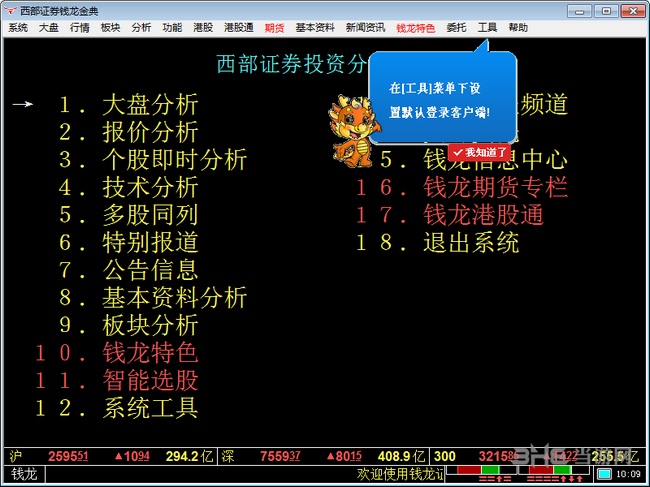
Task: Click the 10:09 clock in status bar
Action: (x=628, y=474)
